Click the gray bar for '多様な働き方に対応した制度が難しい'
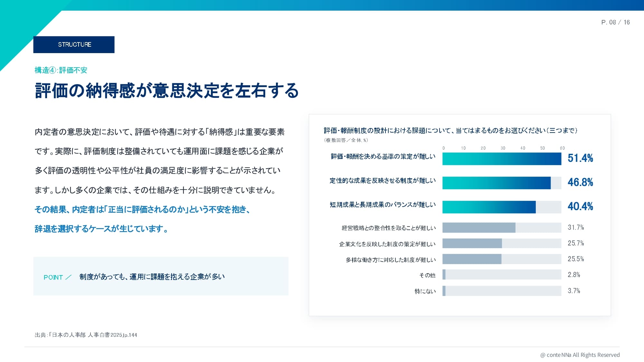Image resolution: width=644 pixels, height=362 pixels. (x=472, y=259)
